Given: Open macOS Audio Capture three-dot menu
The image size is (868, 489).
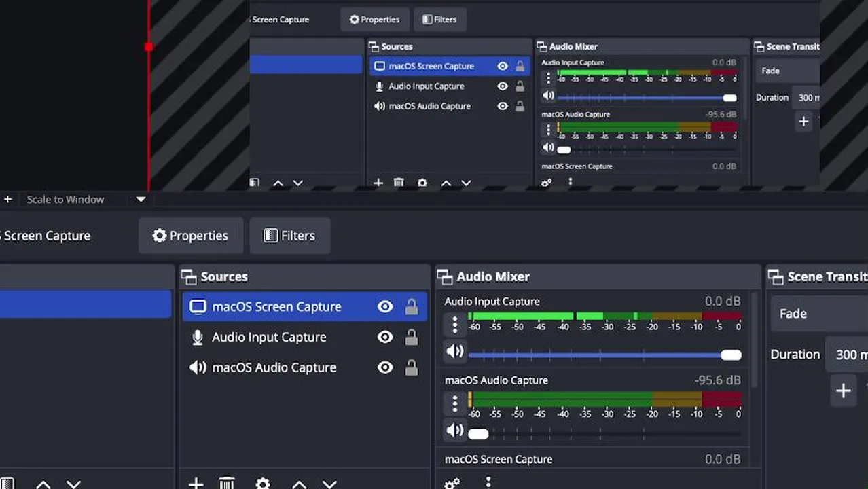Looking at the screenshot, I should pyautogui.click(x=455, y=404).
